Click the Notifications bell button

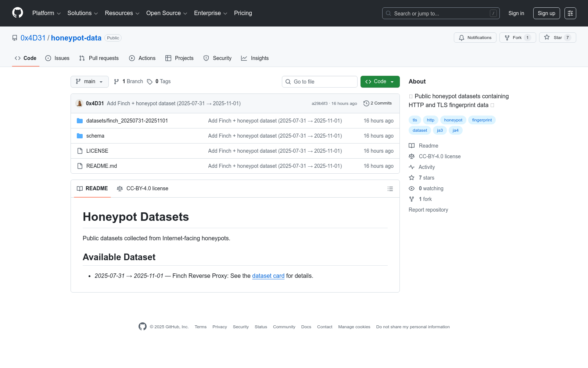(475, 38)
